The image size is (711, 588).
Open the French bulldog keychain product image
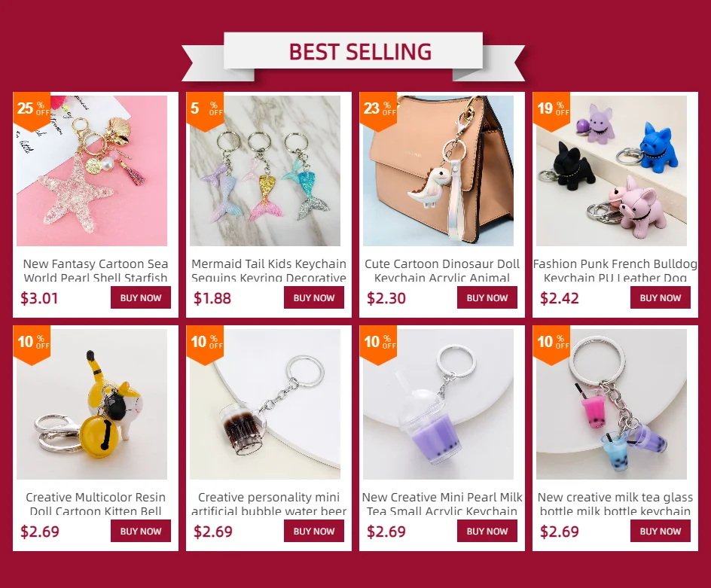click(612, 171)
